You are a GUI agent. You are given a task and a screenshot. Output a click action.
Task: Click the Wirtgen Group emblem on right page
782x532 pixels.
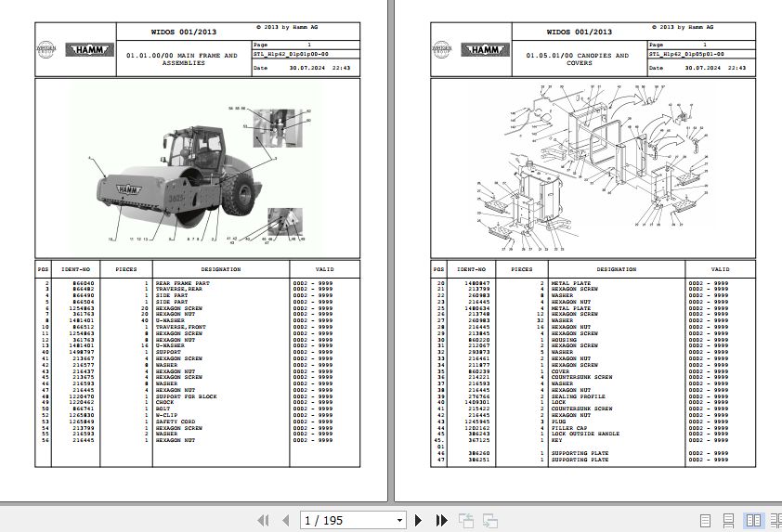pyautogui.click(x=441, y=50)
